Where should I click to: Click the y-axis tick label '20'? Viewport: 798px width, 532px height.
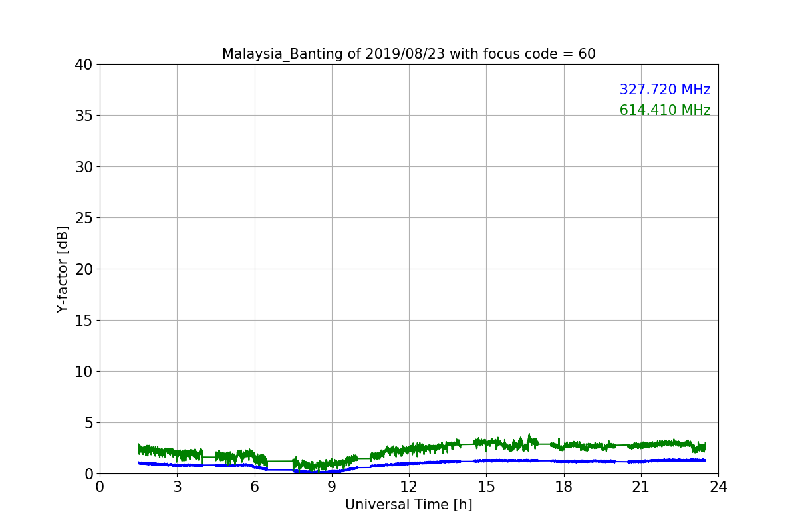coord(84,269)
